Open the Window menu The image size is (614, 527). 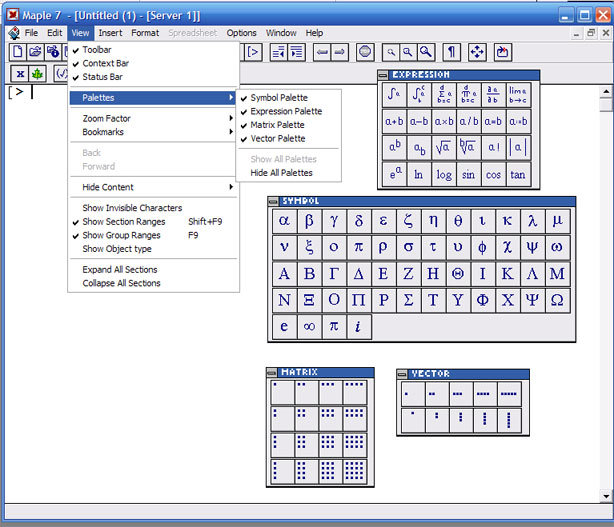(x=281, y=33)
